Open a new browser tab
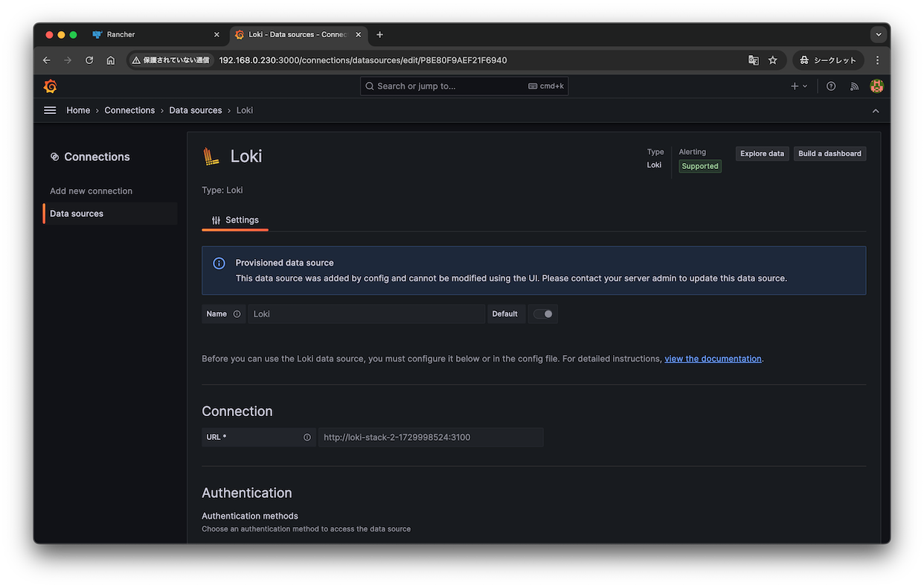This screenshot has width=924, height=588. (x=379, y=35)
